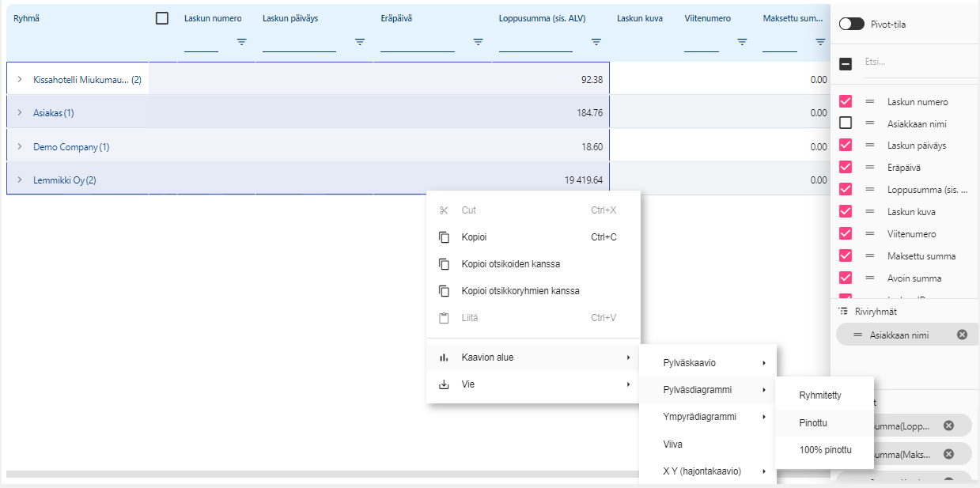Click the Viitenumero filter input

tap(702, 43)
